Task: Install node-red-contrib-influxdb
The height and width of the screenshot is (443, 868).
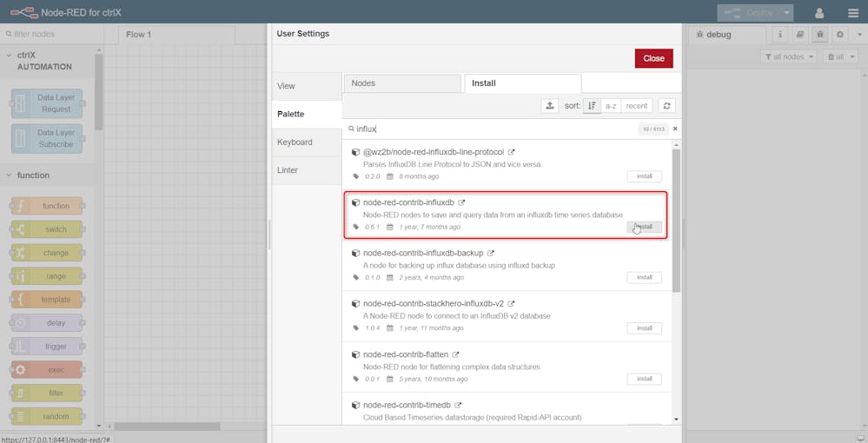Action: [645, 227]
